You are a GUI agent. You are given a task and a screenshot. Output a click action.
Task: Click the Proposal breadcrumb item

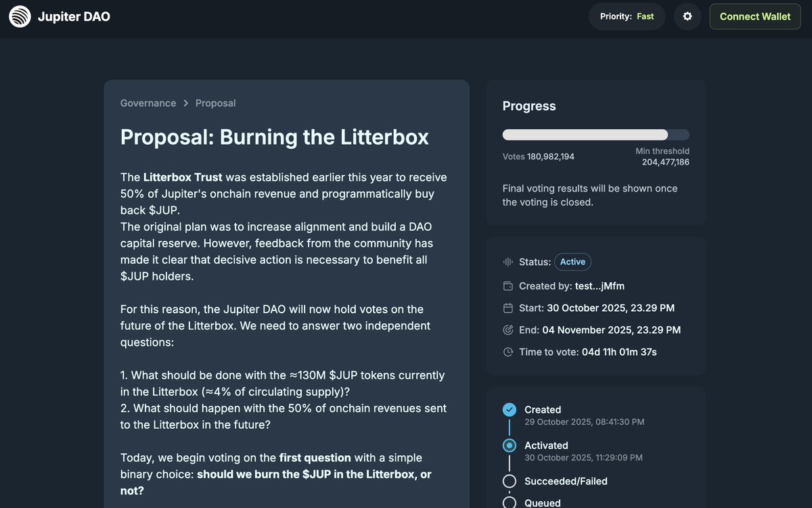pos(215,103)
